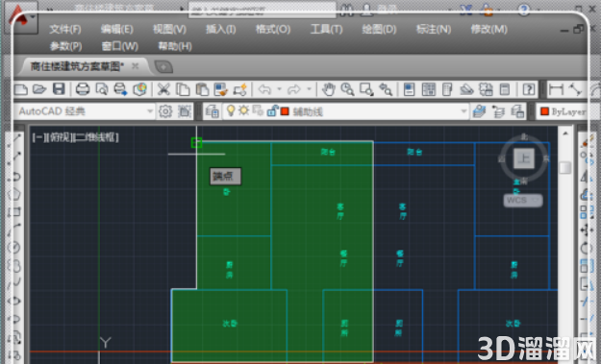Redo the action with the Redo arrow
Screen dimensions: 601x364
[293, 89]
